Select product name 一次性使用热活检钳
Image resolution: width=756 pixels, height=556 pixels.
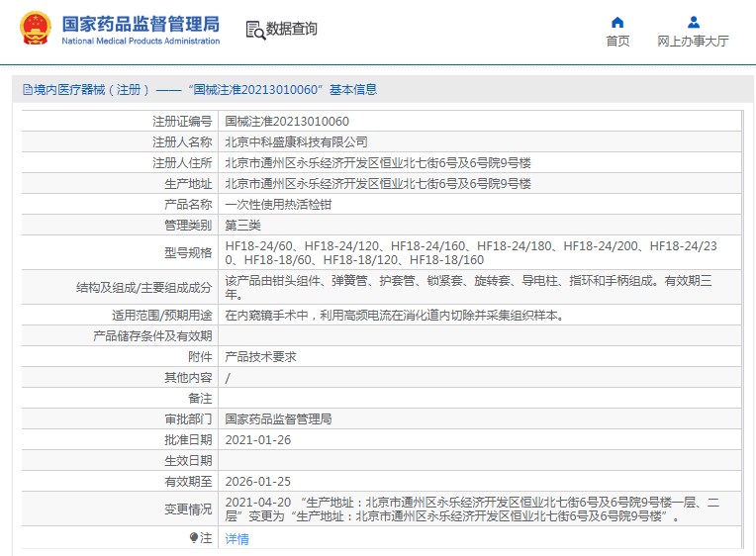[278, 205]
